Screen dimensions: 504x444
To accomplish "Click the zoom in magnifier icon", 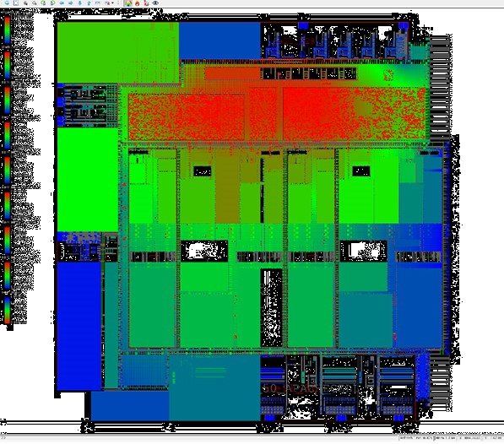I will pos(25,3).
